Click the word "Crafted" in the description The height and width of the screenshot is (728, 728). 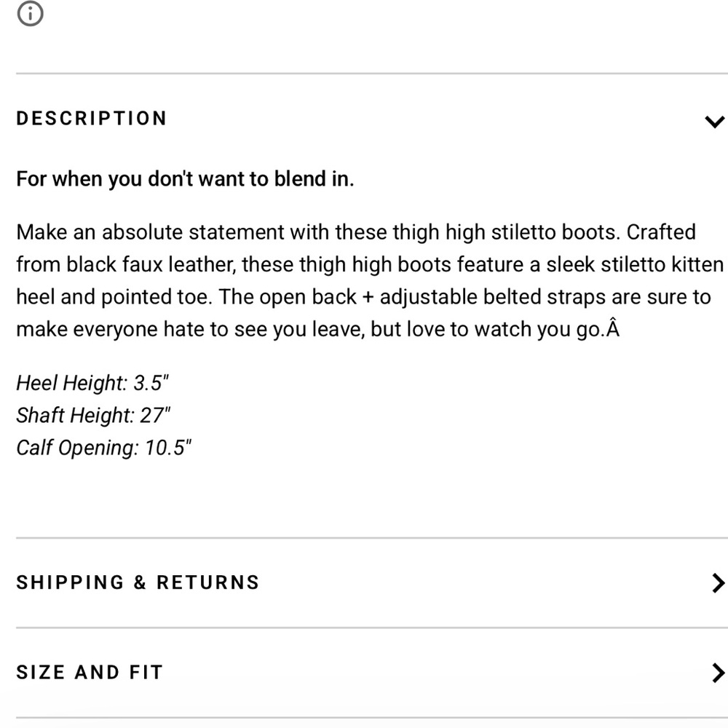coord(661,232)
